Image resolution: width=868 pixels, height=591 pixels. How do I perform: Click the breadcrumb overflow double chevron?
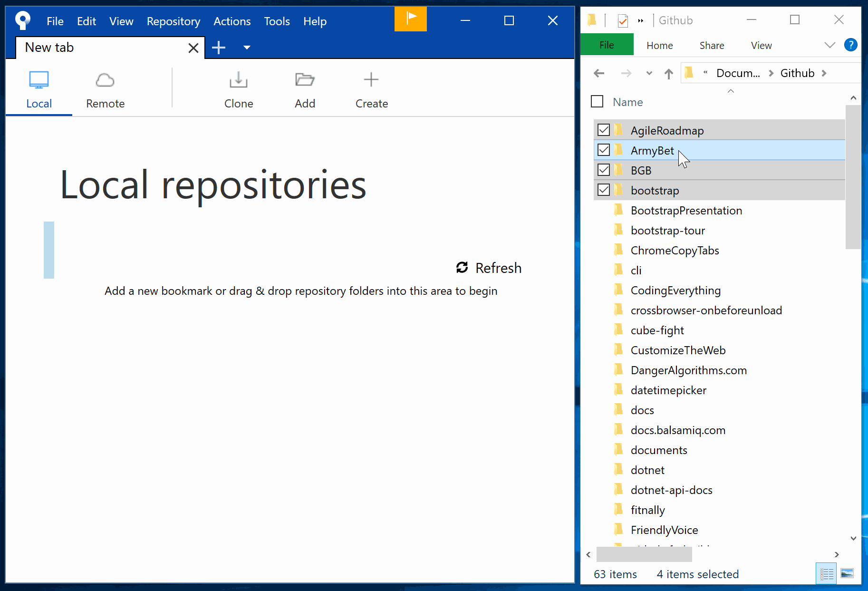coord(705,72)
